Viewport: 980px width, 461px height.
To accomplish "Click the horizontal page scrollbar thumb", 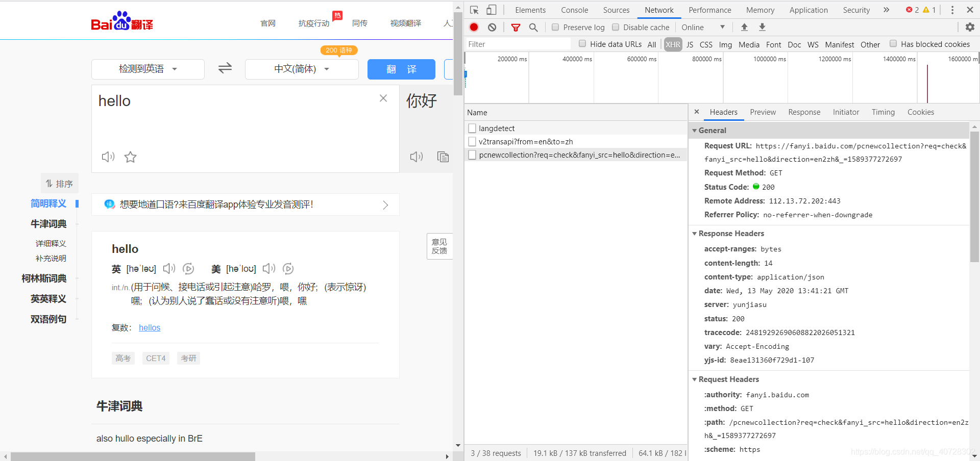I will (133, 456).
